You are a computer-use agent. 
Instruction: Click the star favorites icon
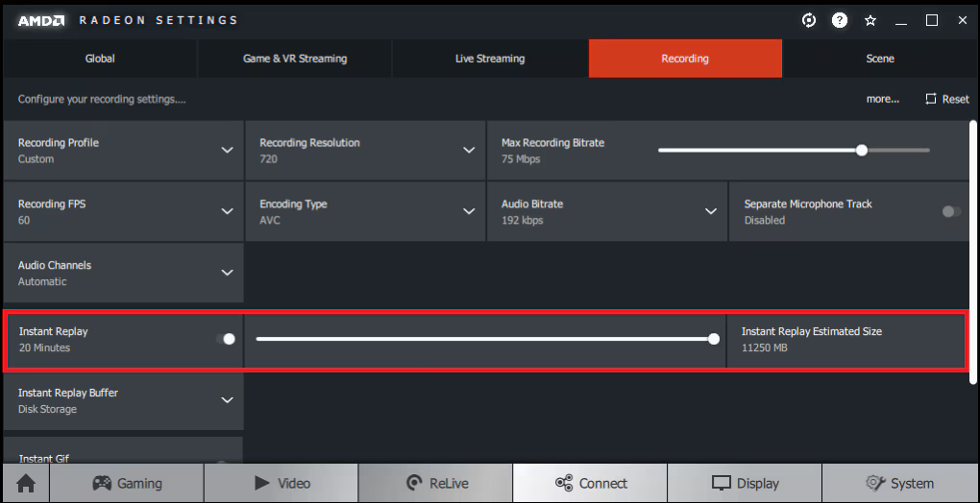[870, 20]
